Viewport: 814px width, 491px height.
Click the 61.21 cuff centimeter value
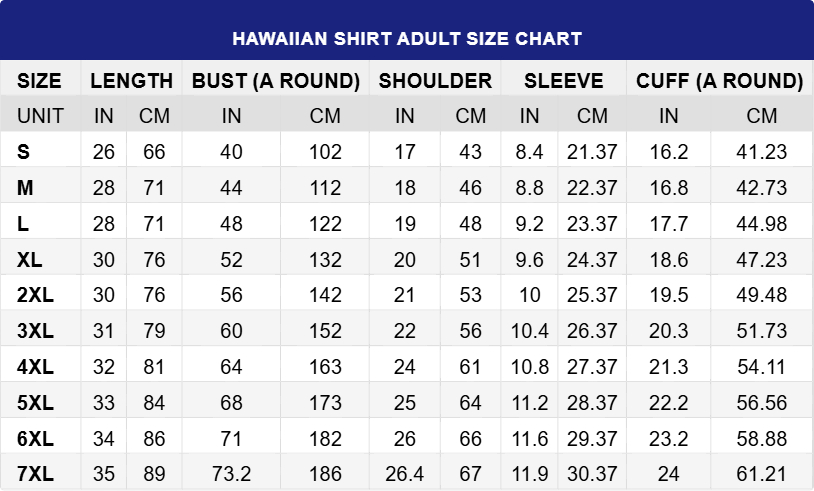(762, 473)
